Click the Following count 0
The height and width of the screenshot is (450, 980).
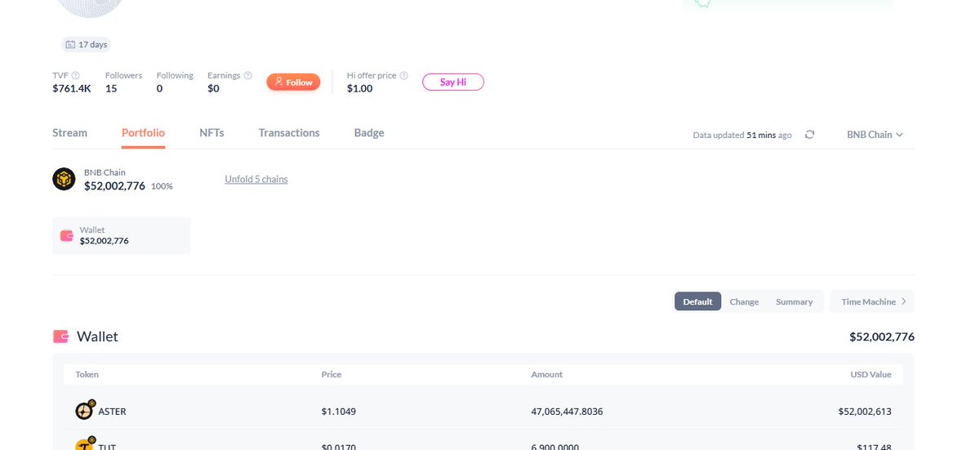[x=159, y=88]
